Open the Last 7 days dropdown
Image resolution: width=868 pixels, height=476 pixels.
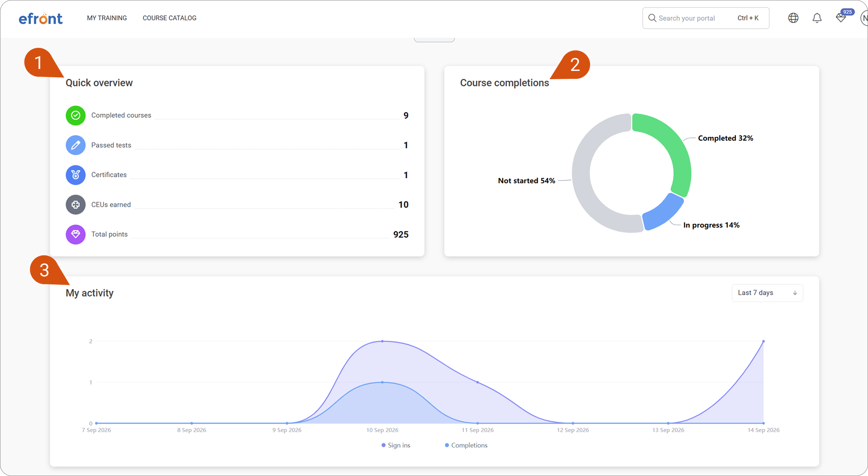coord(767,293)
